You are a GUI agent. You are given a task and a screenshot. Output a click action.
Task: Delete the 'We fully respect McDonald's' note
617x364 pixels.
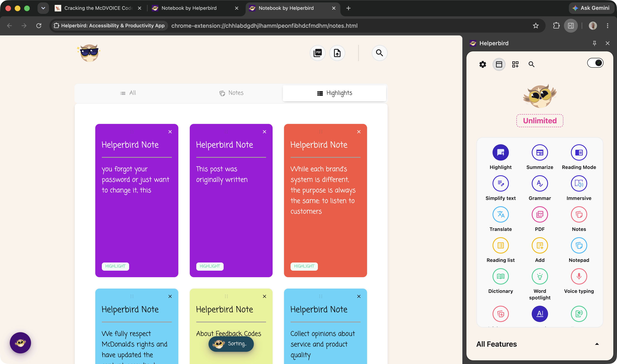click(x=170, y=296)
